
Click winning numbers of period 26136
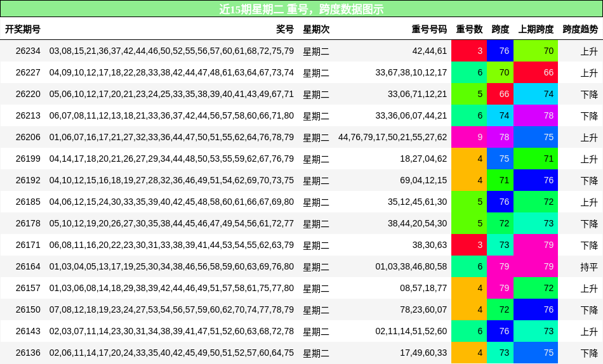coord(171,352)
